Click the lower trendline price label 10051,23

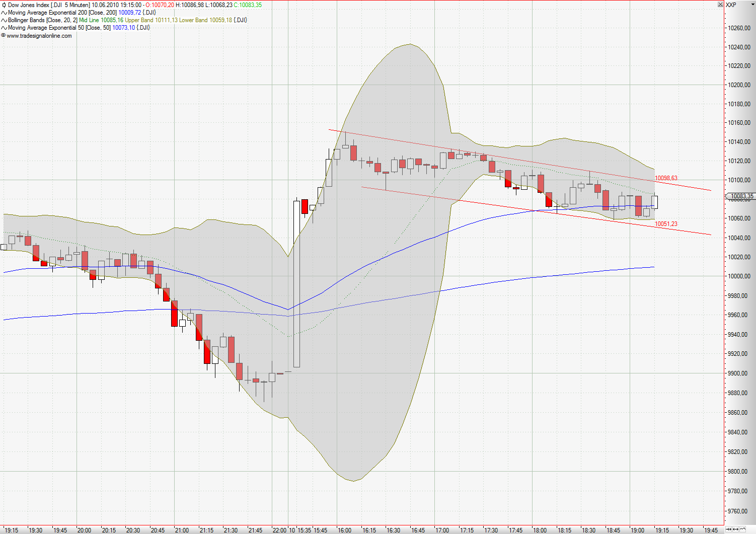point(666,224)
